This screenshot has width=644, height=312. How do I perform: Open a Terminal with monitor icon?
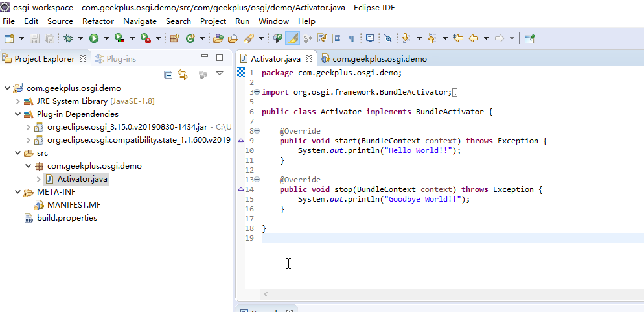pos(370,39)
